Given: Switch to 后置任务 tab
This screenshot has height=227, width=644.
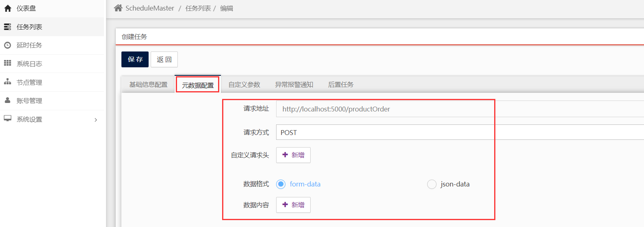Looking at the screenshot, I should pyautogui.click(x=341, y=84).
